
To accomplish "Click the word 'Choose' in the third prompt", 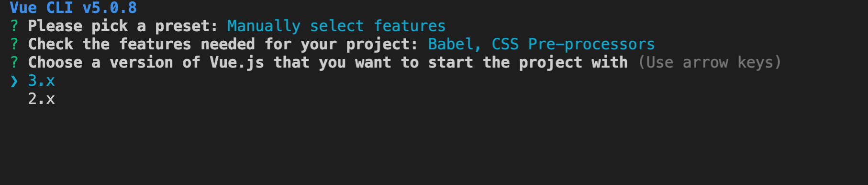I will (56, 62).
